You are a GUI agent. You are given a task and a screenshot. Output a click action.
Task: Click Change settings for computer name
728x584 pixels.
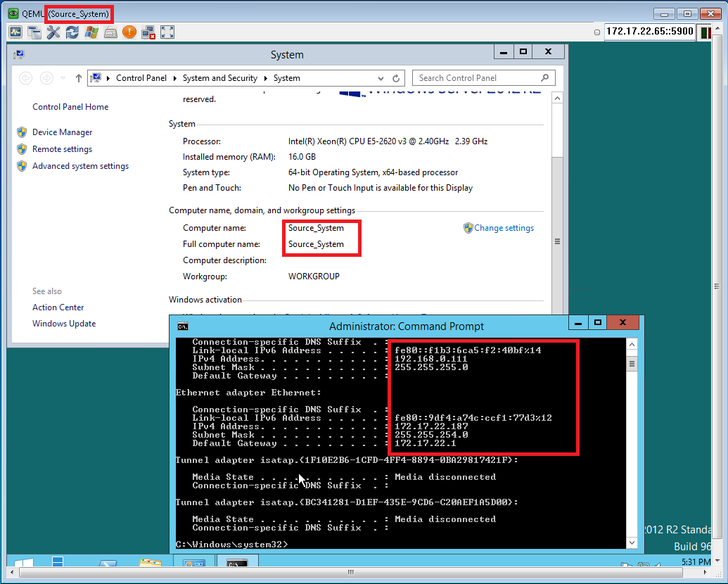[x=504, y=228]
